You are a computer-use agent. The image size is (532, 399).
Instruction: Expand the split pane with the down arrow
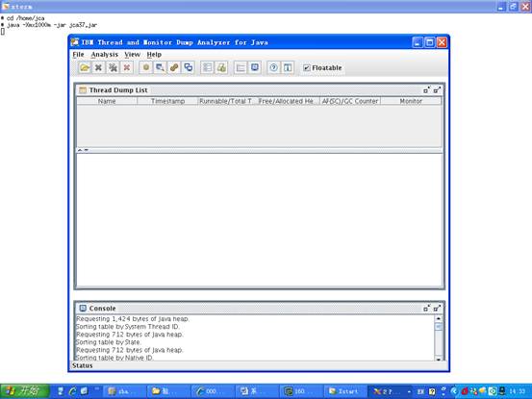pyautogui.click(x=87, y=150)
